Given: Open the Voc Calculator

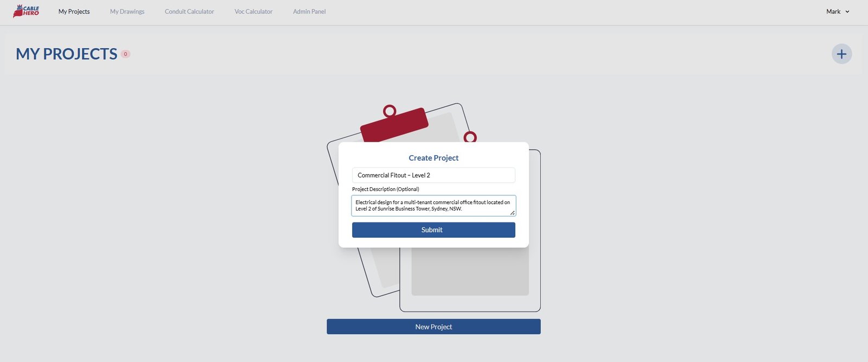Looking at the screenshot, I should pos(253,11).
